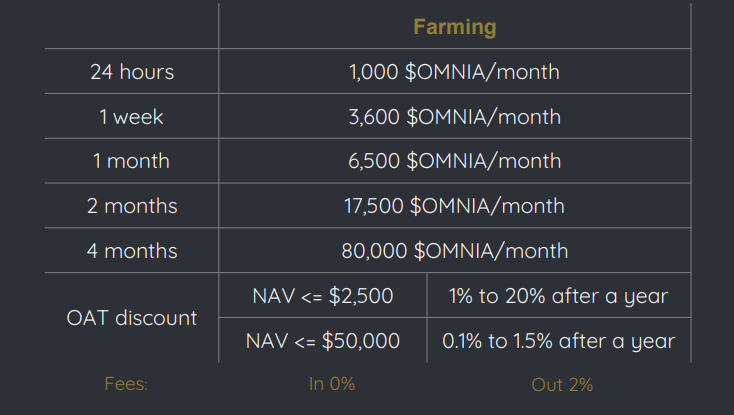Click the Farming column header
The image size is (734, 415).
tap(455, 27)
